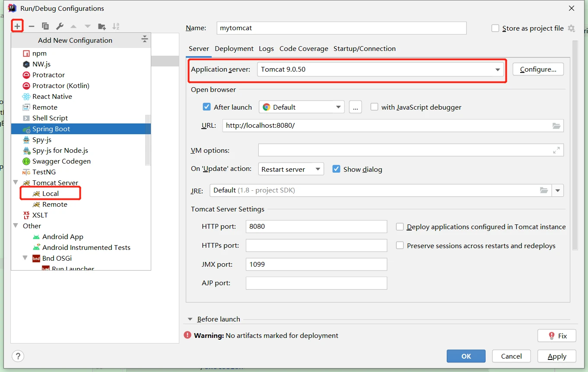Screen dimensions: 588x372
Task: Click the collapse icon beside Add New Configuration
Action: (144, 40)
